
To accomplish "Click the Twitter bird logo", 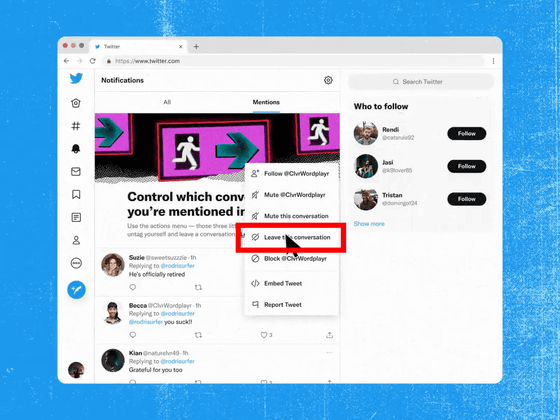I will tap(76, 78).
